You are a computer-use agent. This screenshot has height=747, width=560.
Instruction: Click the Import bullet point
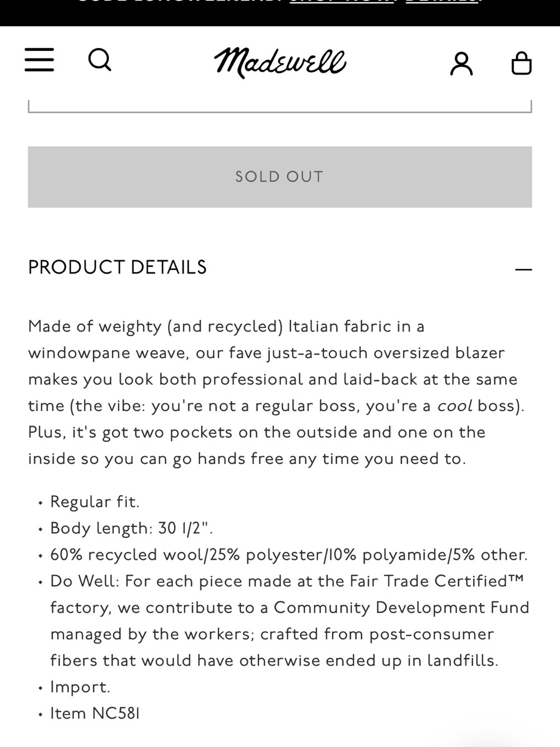pos(80,687)
